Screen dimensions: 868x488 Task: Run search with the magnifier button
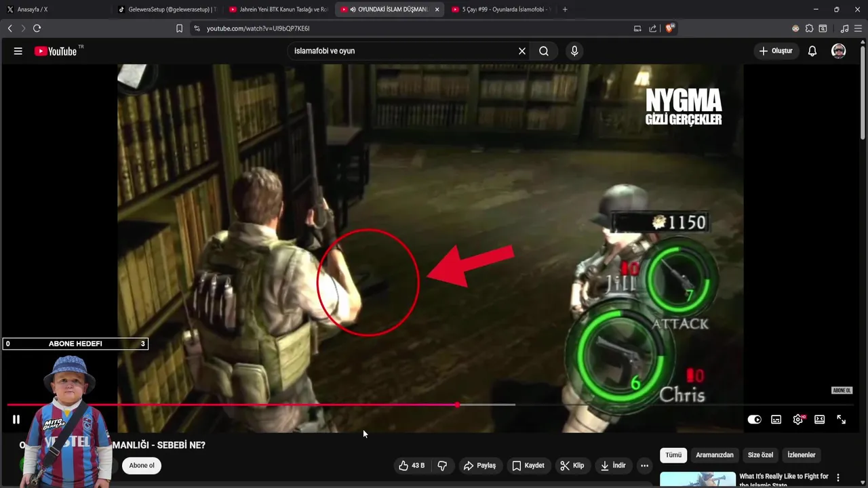[544, 51]
